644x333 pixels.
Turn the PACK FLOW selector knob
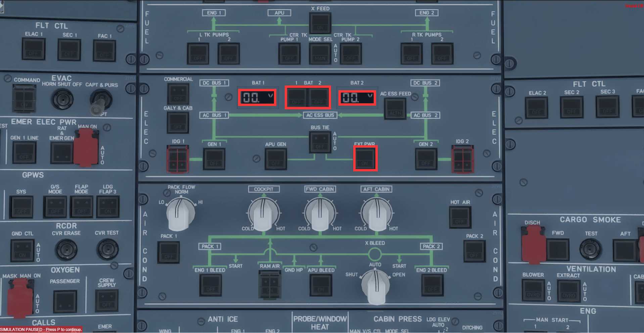181,214
